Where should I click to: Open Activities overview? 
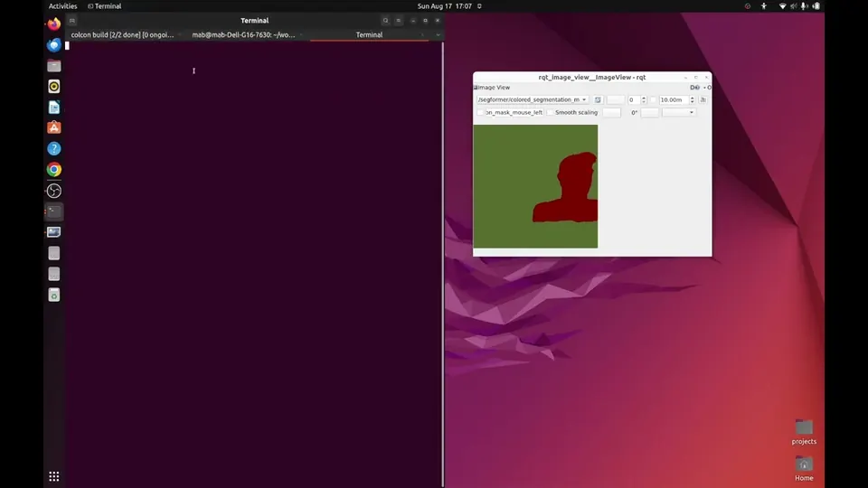tap(62, 6)
